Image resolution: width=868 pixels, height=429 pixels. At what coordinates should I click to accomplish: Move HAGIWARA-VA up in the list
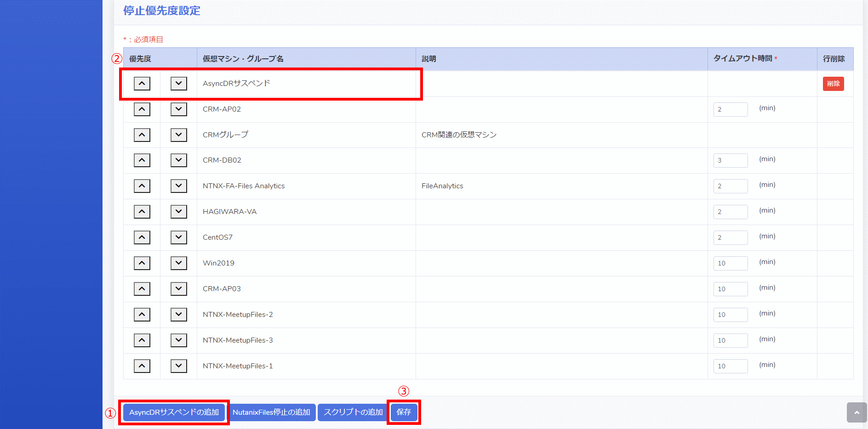tap(142, 212)
